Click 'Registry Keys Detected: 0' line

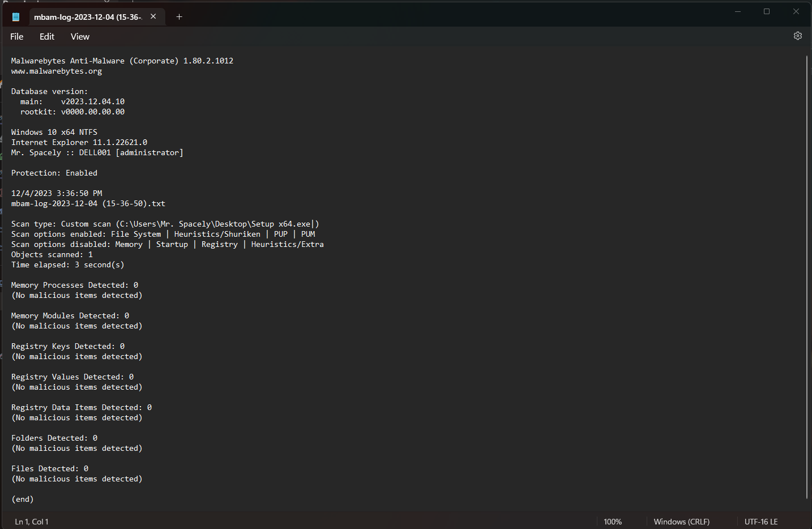[x=68, y=346]
